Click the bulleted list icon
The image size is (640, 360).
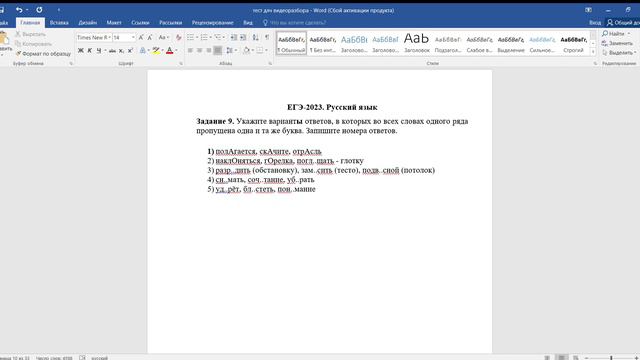(190, 38)
